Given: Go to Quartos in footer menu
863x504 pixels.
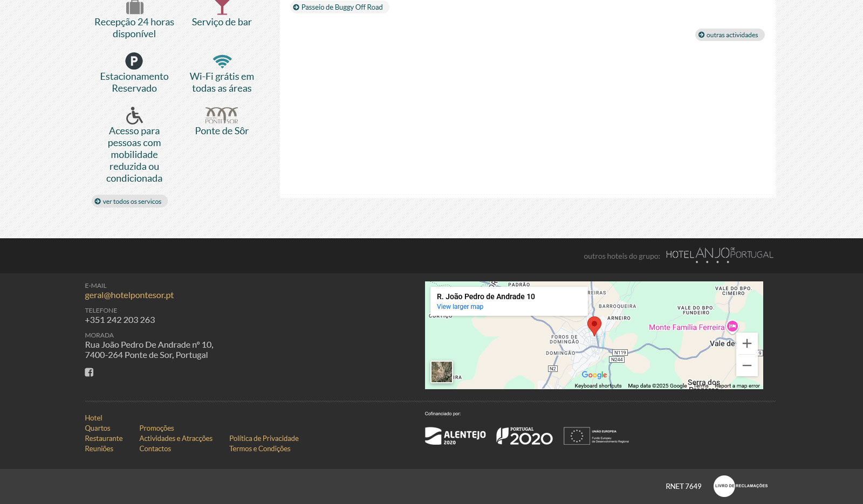Looking at the screenshot, I should tap(98, 429).
